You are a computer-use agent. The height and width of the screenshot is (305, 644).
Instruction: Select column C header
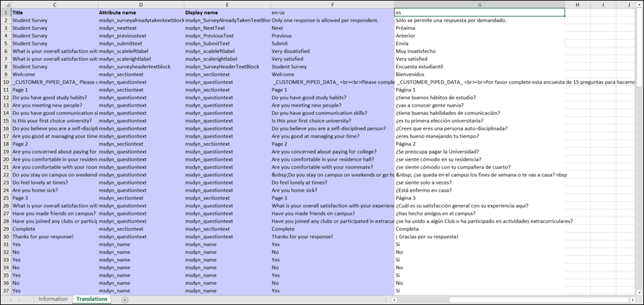pyautogui.click(x=54, y=4)
